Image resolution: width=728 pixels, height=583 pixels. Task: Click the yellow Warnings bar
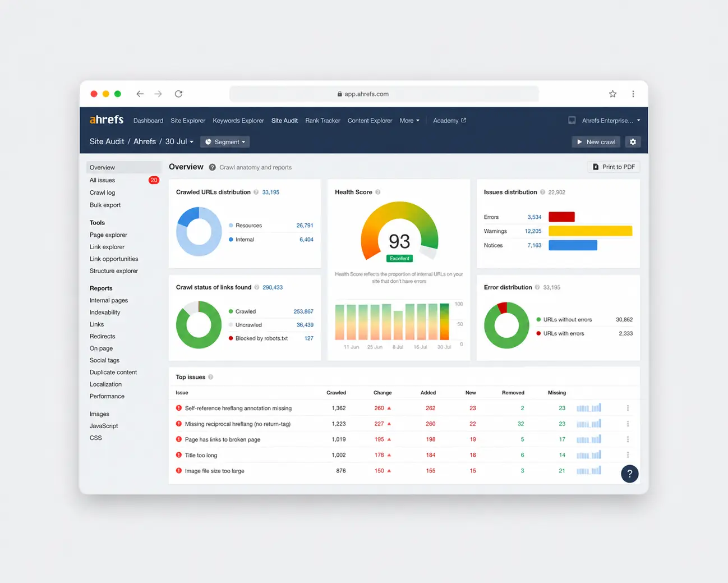tap(591, 231)
